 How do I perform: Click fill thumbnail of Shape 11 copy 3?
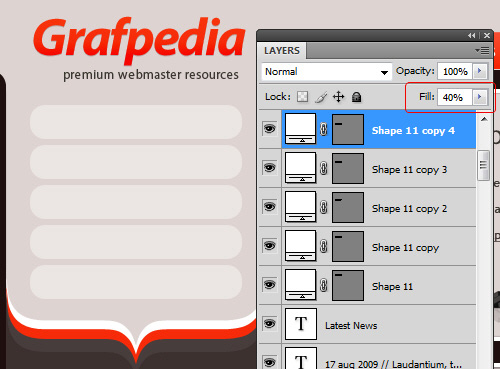tap(300, 168)
